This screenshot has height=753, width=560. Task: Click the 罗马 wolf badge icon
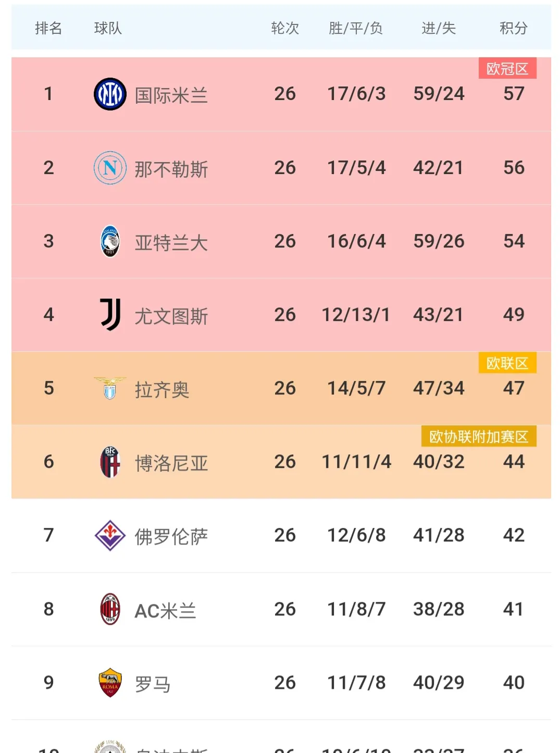point(108,683)
